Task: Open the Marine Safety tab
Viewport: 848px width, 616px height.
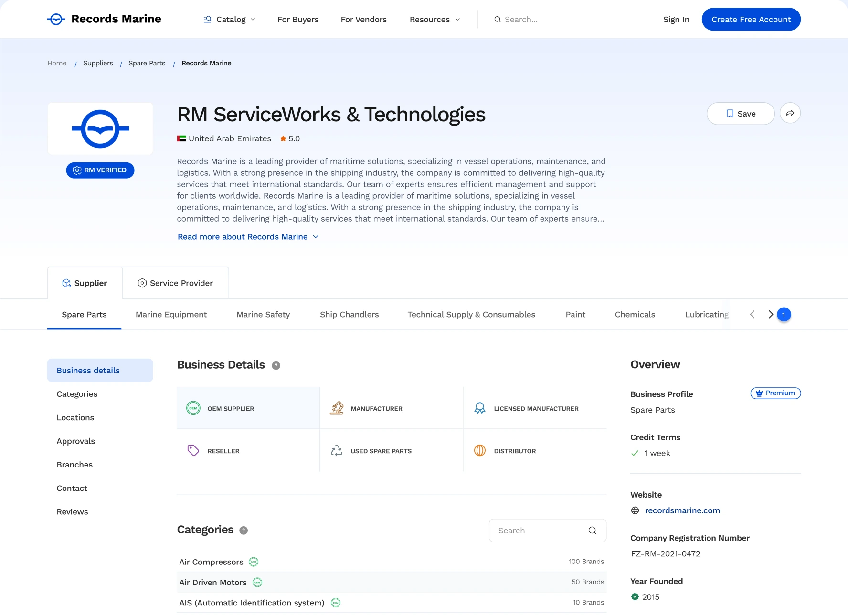Action: (263, 315)
